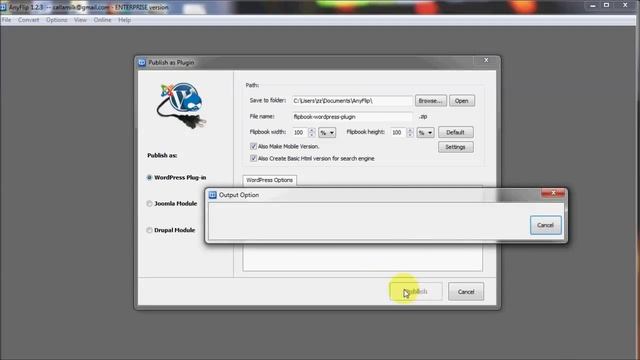Click the AnyFlip app icon in title bar
This screenshot has height=360, width=640.
[x=3, y=7]
